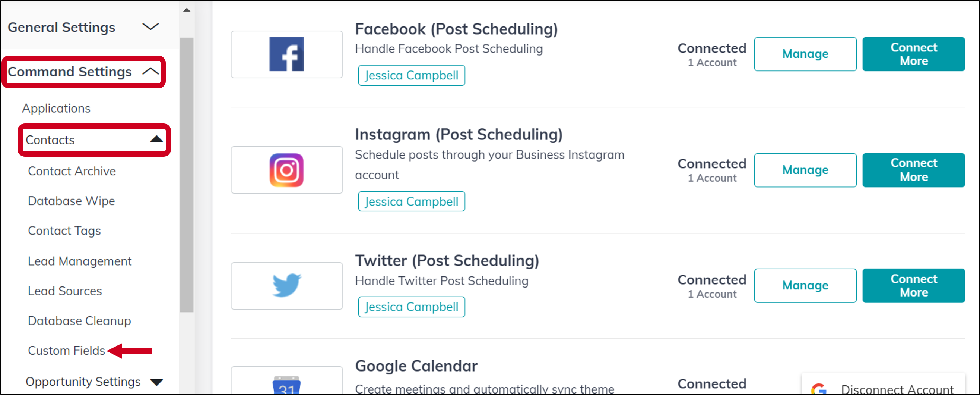Click the Facebook logo icon
Viewport: 980px width, 395px height.
286,54
